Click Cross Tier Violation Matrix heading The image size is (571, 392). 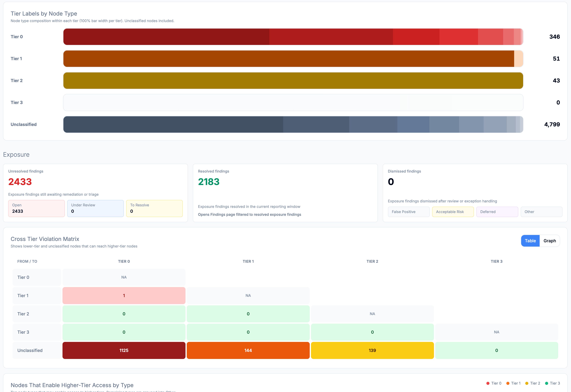point(45,239)
